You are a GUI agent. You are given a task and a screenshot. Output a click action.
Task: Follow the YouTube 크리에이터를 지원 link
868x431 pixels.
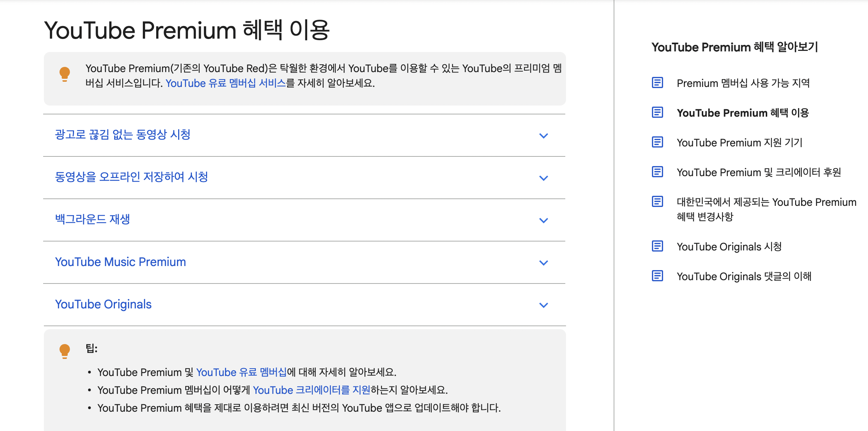coord(312,390)
